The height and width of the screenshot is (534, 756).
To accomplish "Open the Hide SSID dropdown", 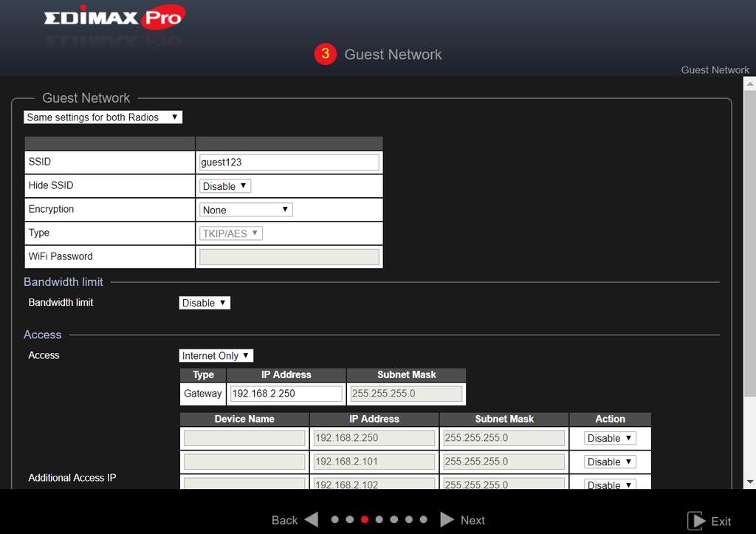I will point(225,186).
